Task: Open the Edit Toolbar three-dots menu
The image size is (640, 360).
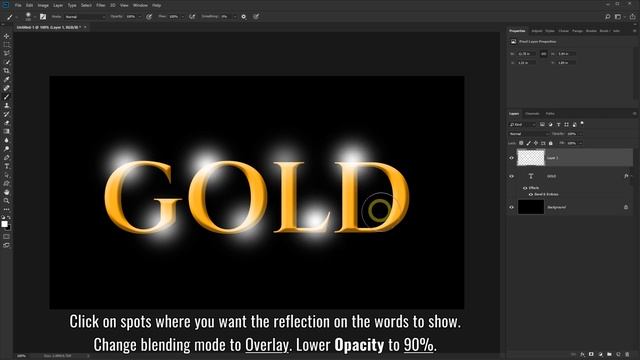Action: coord(7,209)
